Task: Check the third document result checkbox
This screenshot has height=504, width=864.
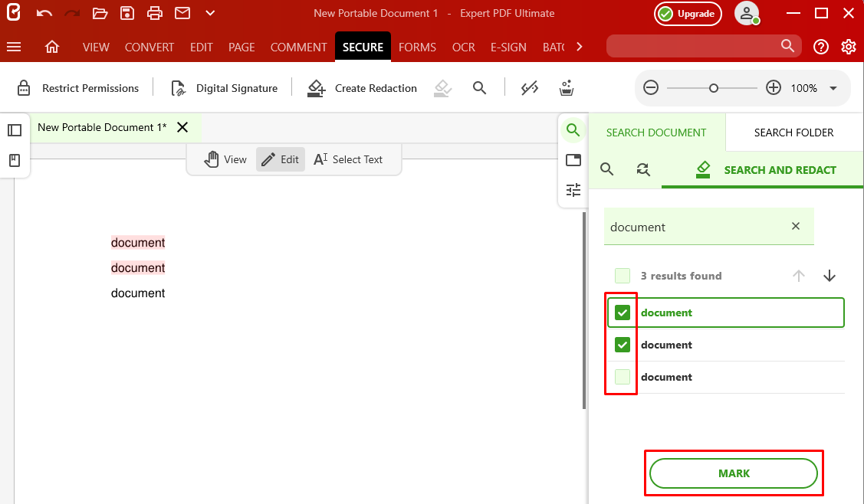Action: tap(623, 377)
